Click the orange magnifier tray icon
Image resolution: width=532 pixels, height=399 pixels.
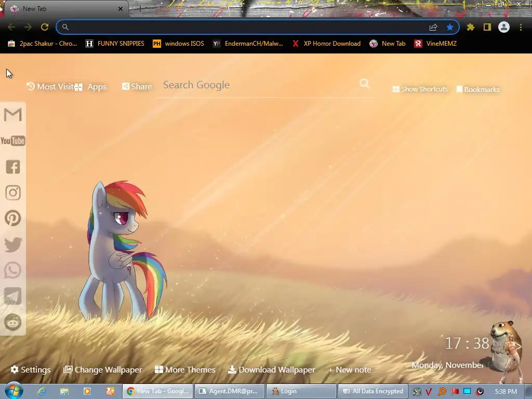(442, 392)
